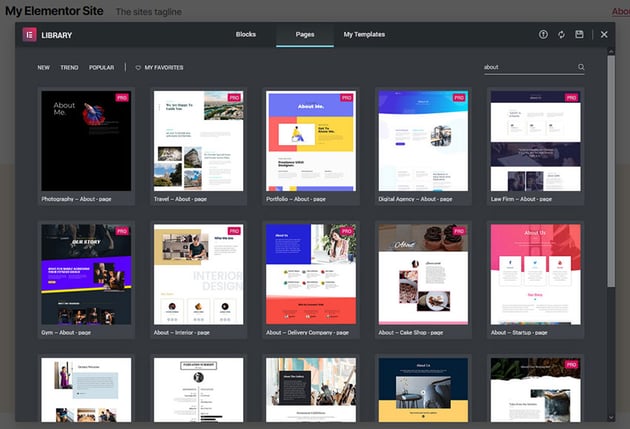Screen dimensions: 630x429
Task: Open the Travel – About page template
Action: coord(198,141)
